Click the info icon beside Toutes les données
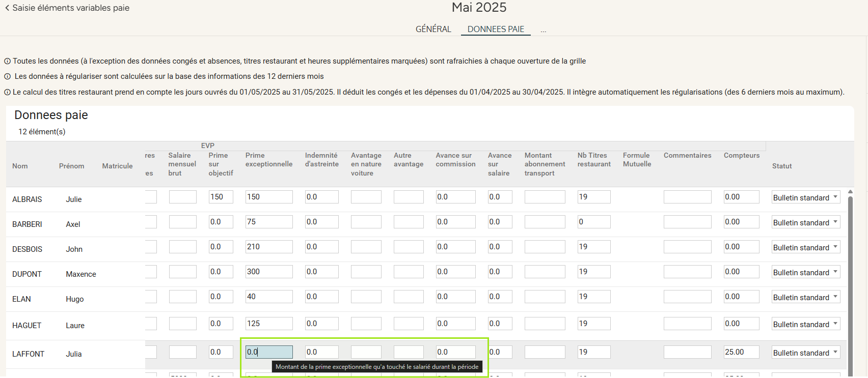 [x=8, y=62]
